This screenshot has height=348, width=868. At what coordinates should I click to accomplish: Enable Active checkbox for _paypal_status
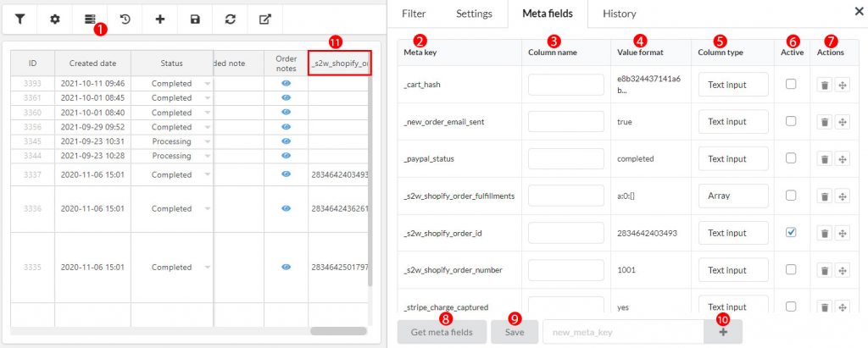pos(791,158)
